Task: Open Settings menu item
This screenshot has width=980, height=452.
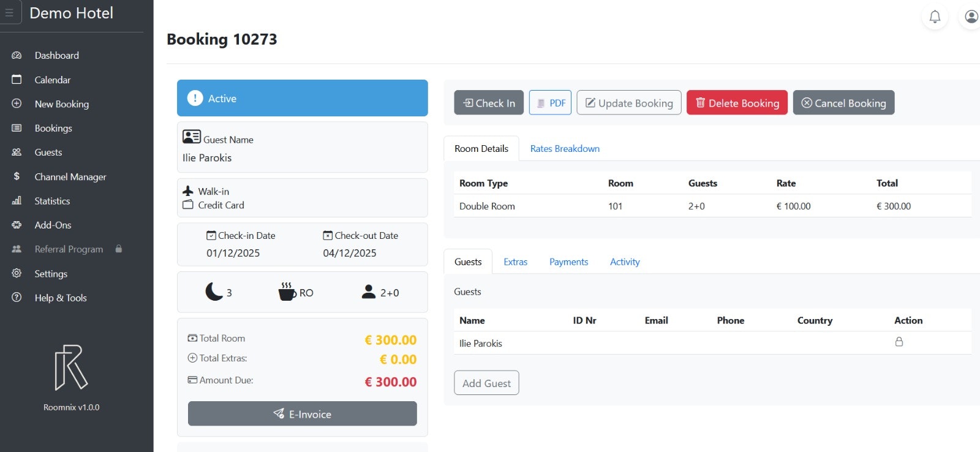Action: [51, 274]
